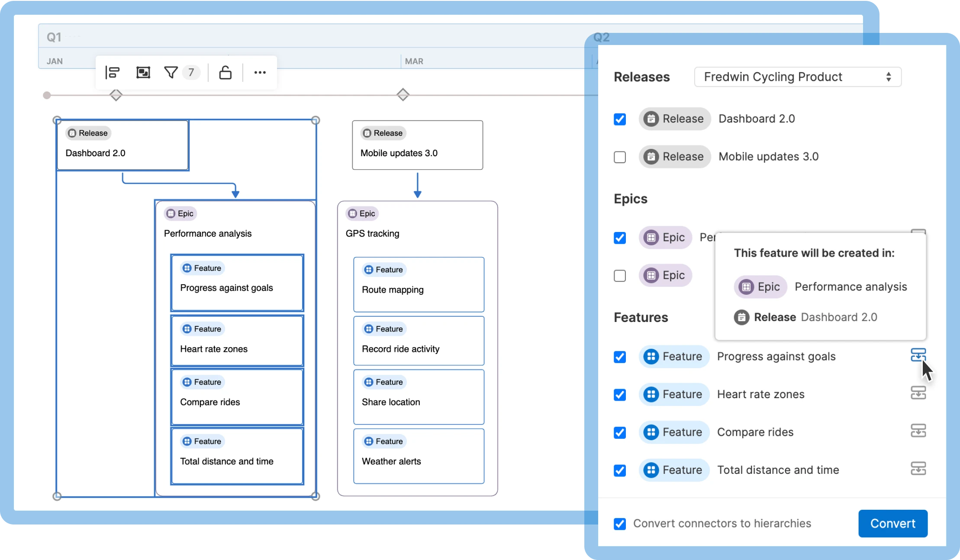Click the Feature badge on the Weather alerts card
This screenshot has height=560, width=960.
click(383, 441)
